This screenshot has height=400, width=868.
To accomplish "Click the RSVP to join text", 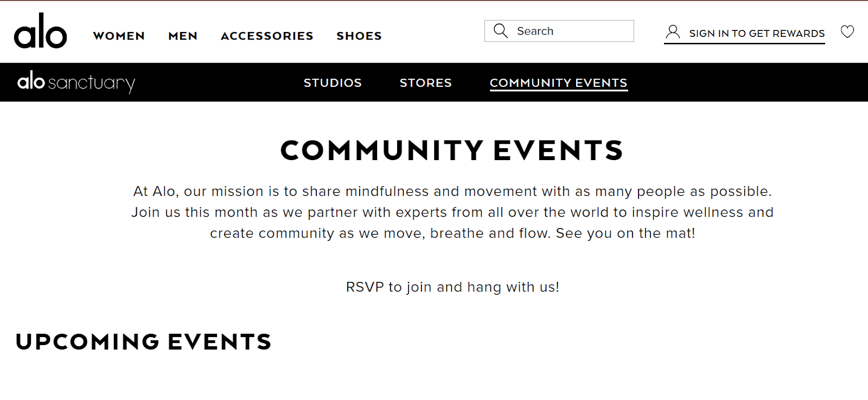I will pos(452,287).
